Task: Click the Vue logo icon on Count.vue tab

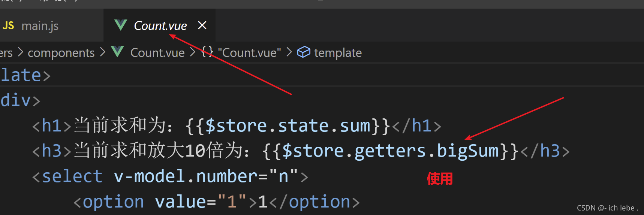Action: pyautogui.click(x=121, y=25)
